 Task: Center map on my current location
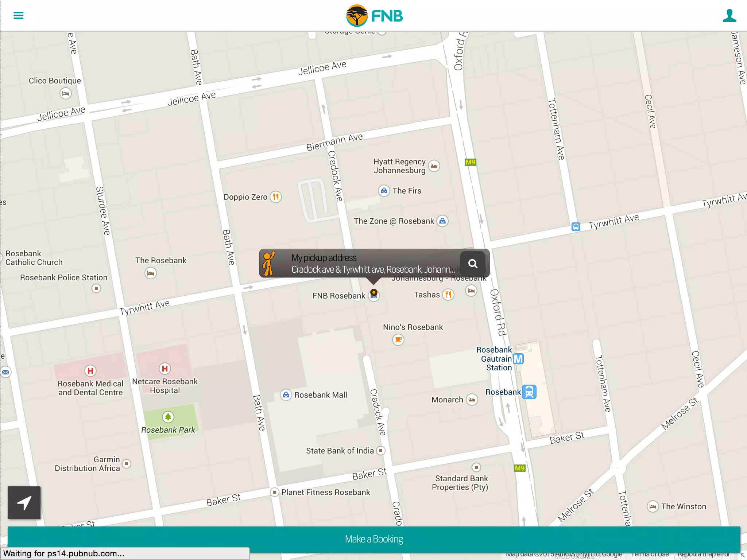(24, 503)
